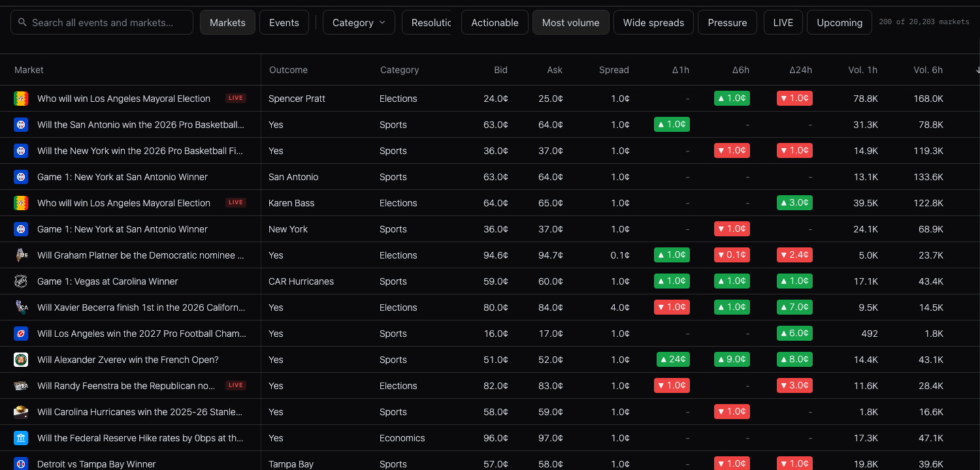
Task: Click the Randy Feenstra market icon
Action: (21, 386)
